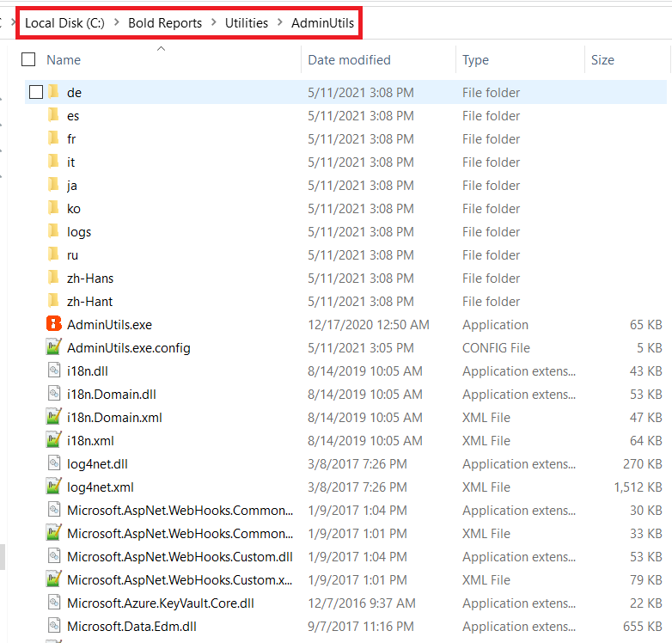672x643 pixels.
Task: Go to Local Disk (C:) breadcrumb
Action: 64,22
